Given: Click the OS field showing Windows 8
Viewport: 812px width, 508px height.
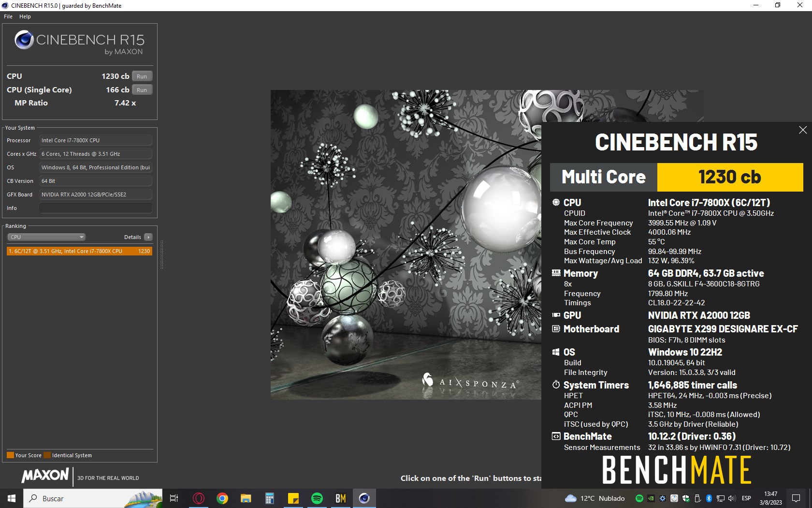Looking at the screenshot, I should pyautogui.click(x=96, y=167).
